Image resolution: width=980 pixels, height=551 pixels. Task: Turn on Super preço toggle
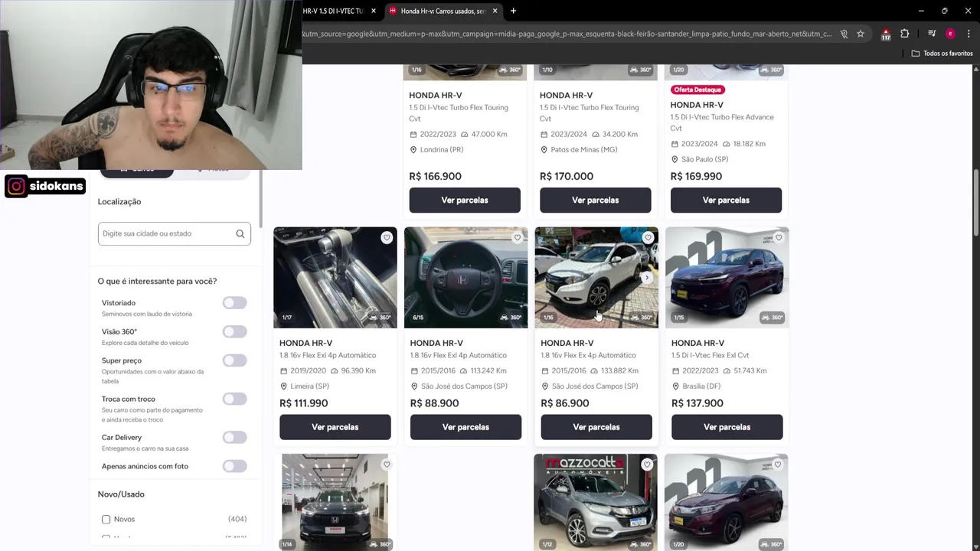pos(235,360)
